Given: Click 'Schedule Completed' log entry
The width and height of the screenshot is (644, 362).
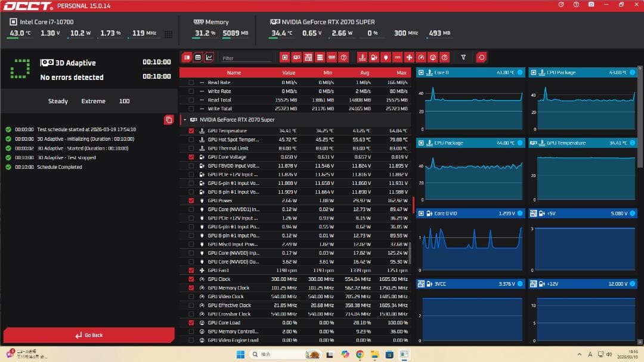Looking at the screenshot, I should tap(60, 167).
